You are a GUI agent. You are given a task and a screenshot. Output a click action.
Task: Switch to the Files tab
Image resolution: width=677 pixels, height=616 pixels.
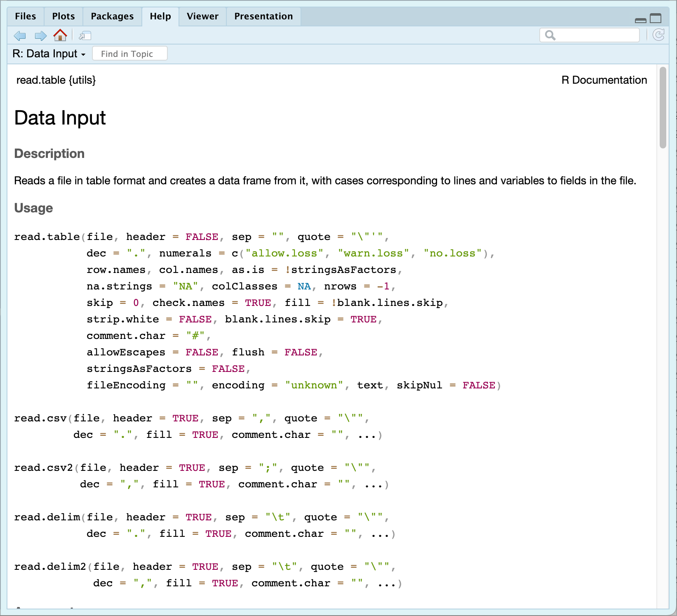tap(26, 16)
